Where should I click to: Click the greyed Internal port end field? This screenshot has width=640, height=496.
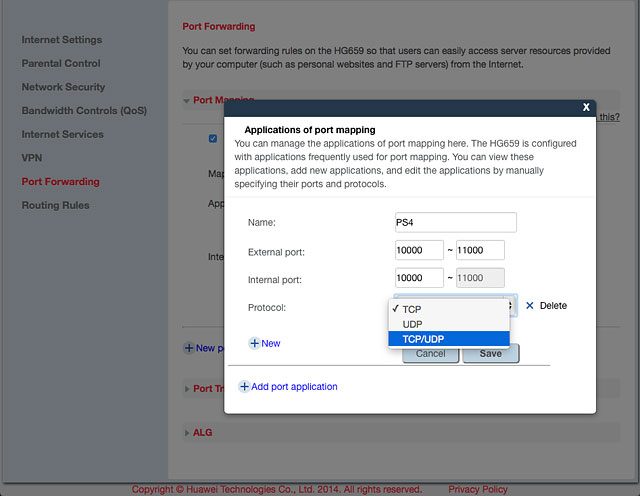(x=480, y=278)
